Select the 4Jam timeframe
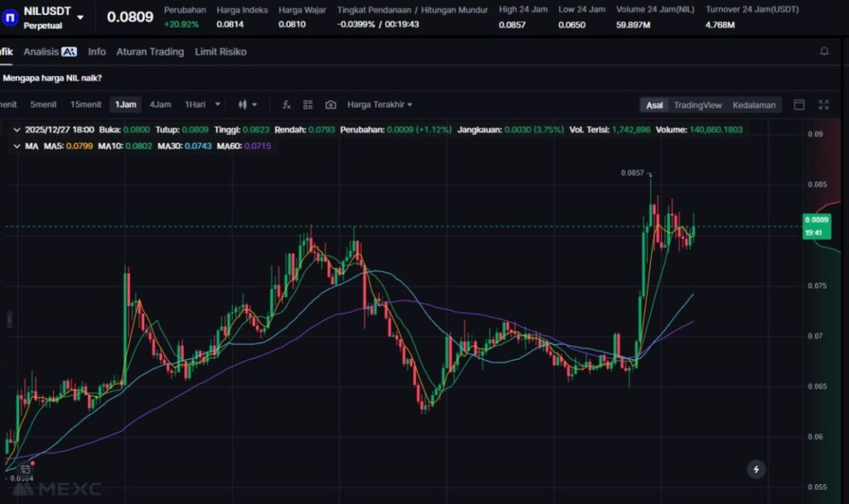Viewport: 849px width, 504px height. click(160, 104)
